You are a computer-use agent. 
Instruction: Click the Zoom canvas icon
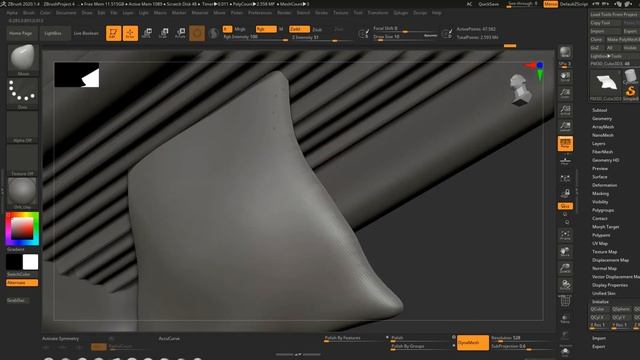pos(565,93)
